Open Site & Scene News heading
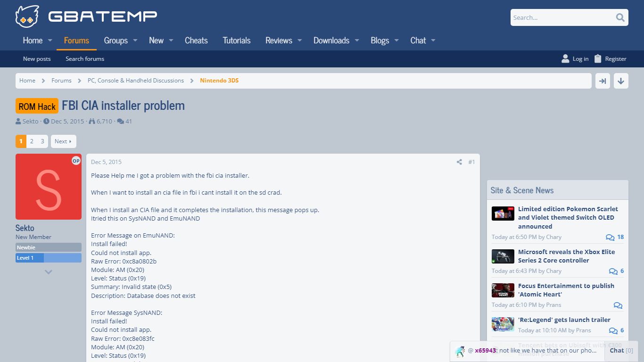 click(x=522, y=190)
